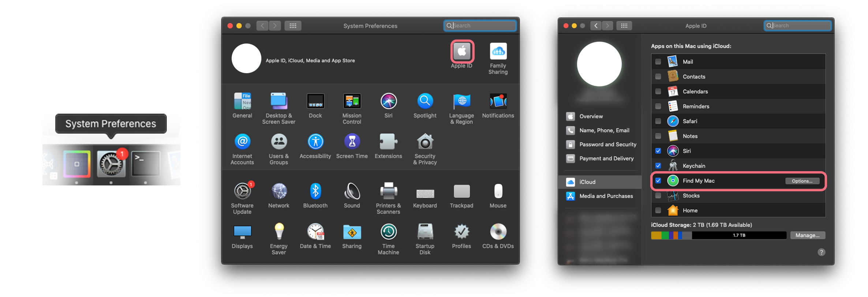The width and height of the screenshot is (868, 297).
Task: Open Sound preferences
Action: click(x=352, y=191)
